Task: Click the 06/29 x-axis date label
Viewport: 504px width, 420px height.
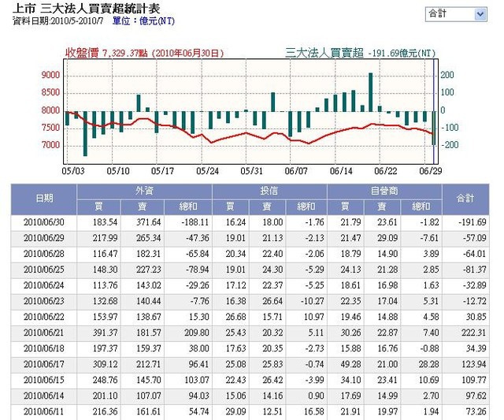Action: pyautogui.click(x=431, y=171)
